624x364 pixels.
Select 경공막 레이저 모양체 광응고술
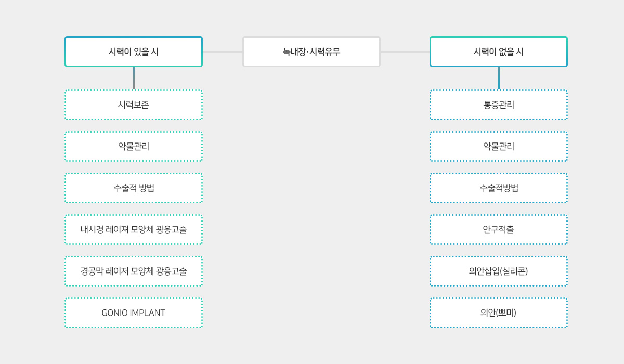pyautogui.click(x=134, y=271)
